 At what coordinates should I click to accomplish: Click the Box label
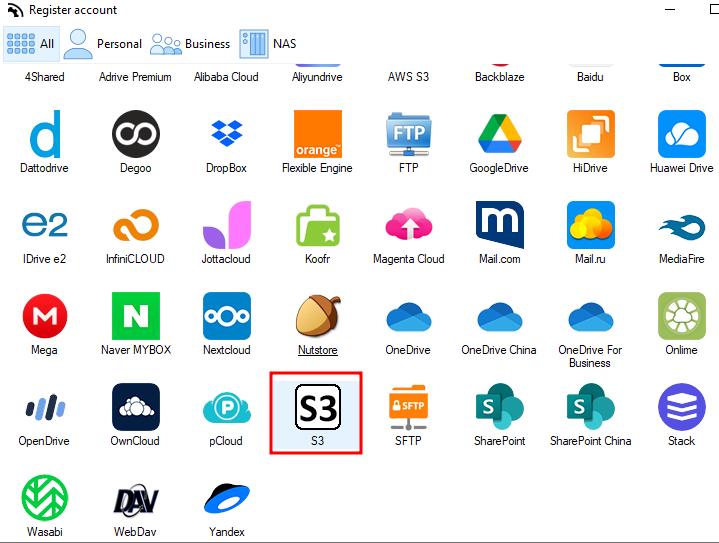pyautogui.click(x=681, y=77)
